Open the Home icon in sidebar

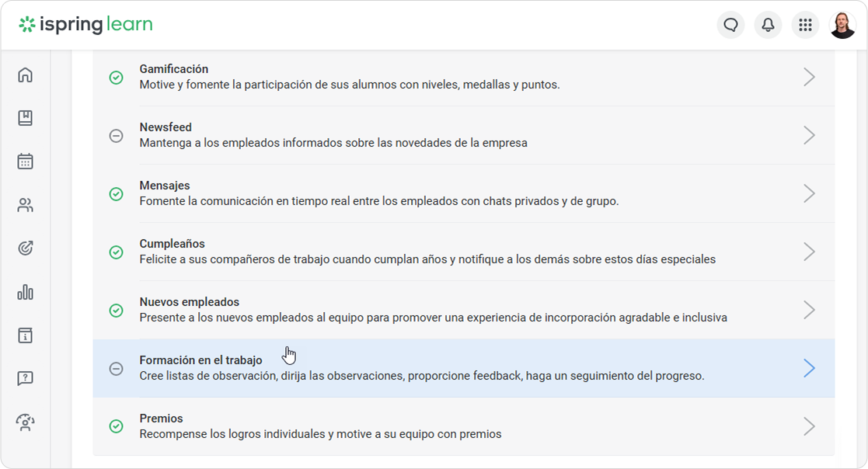(x=26, y=75)
